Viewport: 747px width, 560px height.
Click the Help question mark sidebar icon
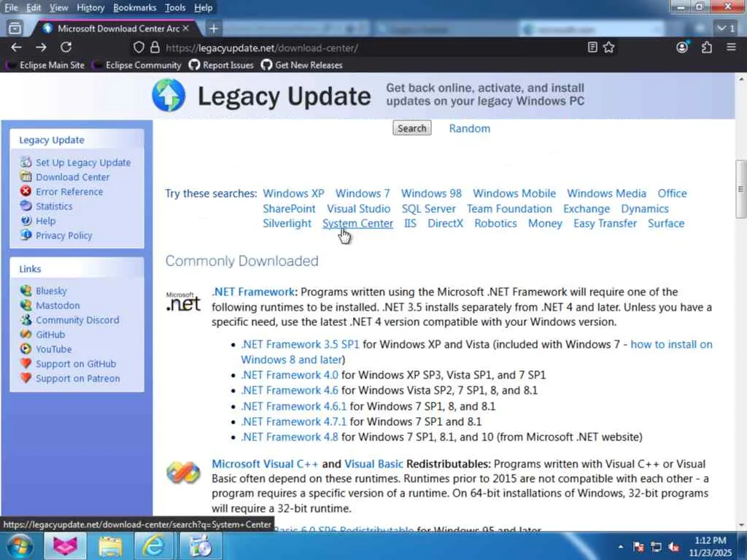click(x=26, y=220)
